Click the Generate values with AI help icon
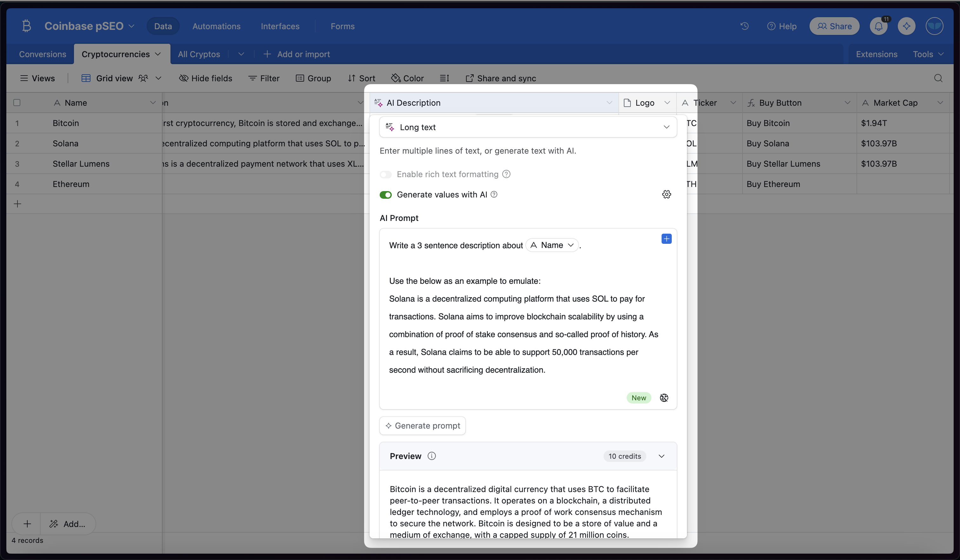Viewport: 960px width, 560px height. (x=494, y=194)
